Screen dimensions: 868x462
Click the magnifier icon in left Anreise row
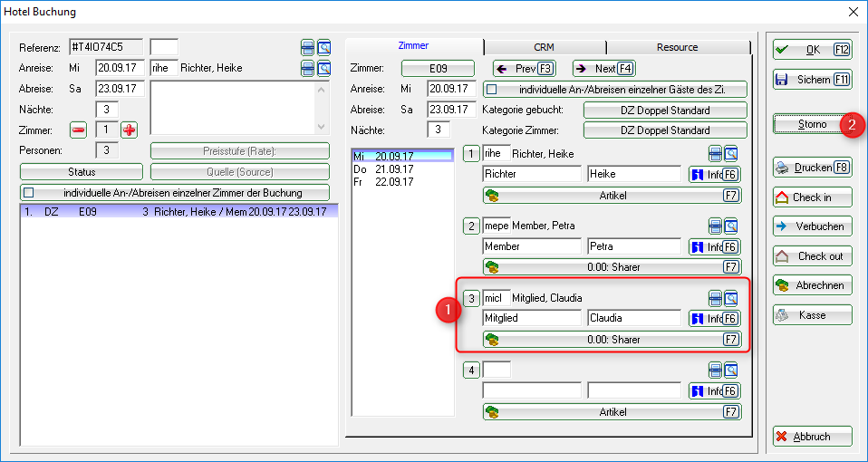pos(323,69)
